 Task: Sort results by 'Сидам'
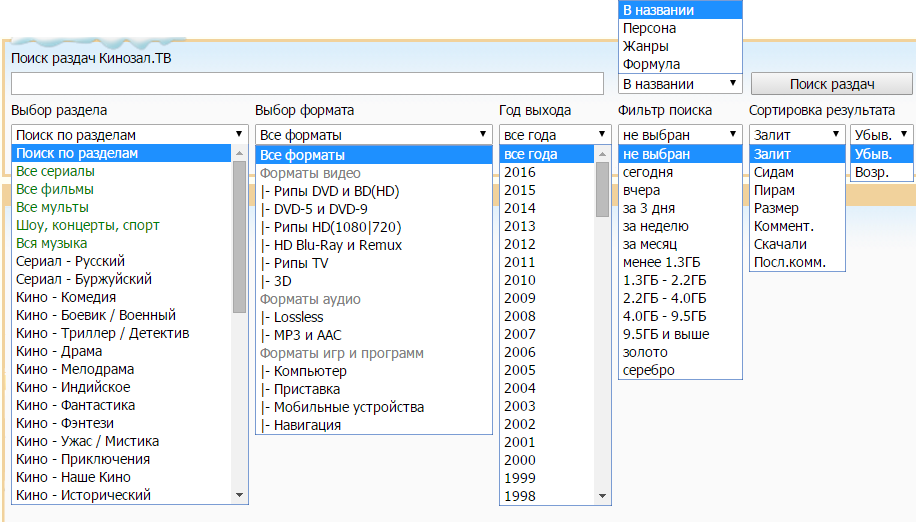pos(774,172)
